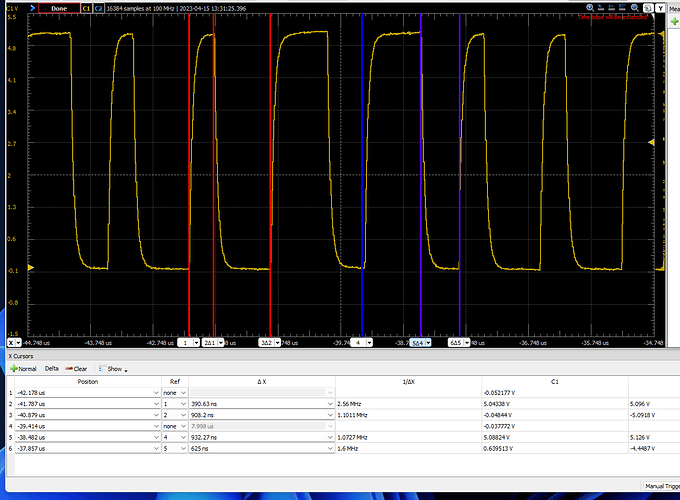Screen dimensions: 680x500
Task: Click the leftmost red cursor line
Action: tap(189, 173)
